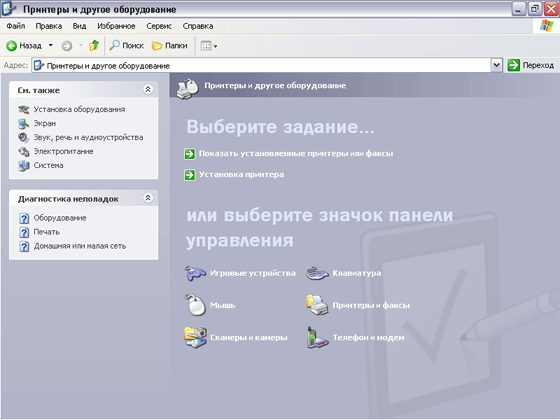Open Домашняя или малая сеть troubleshooter link
560x420 pixels.
[80, 246]
